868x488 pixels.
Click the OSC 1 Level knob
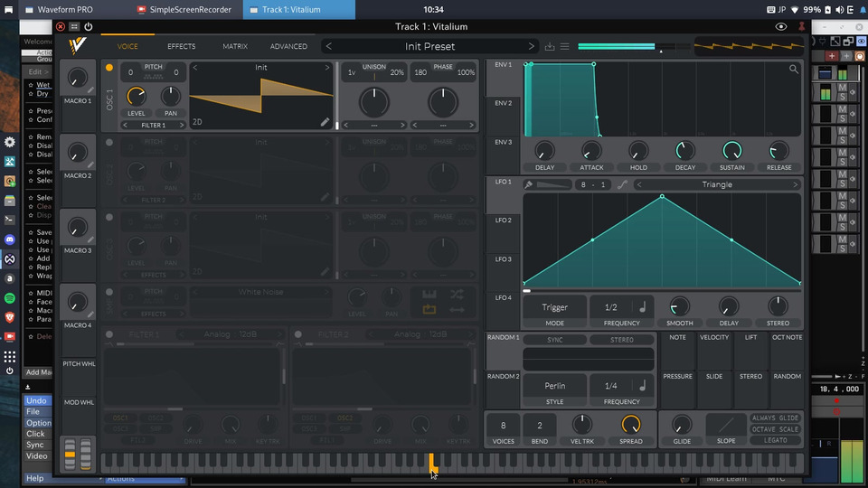click(136, 97)
